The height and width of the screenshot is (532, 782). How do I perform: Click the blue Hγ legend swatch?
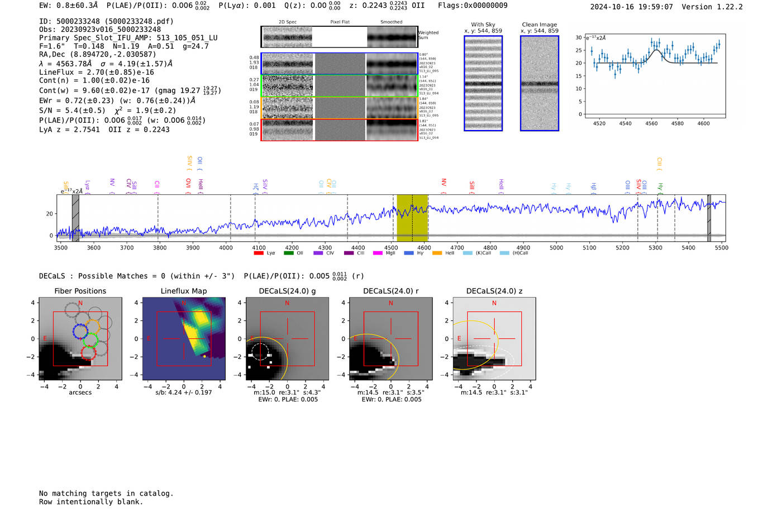409,253
